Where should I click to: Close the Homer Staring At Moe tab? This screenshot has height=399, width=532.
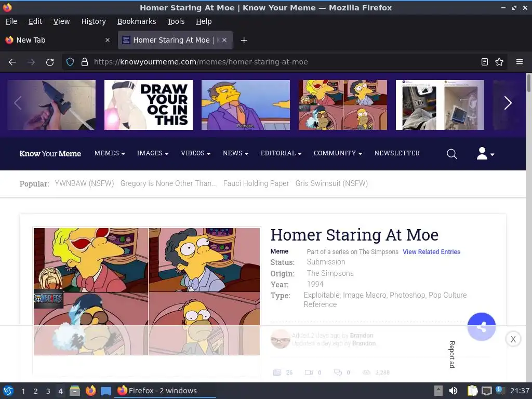(x=224, y=40)
